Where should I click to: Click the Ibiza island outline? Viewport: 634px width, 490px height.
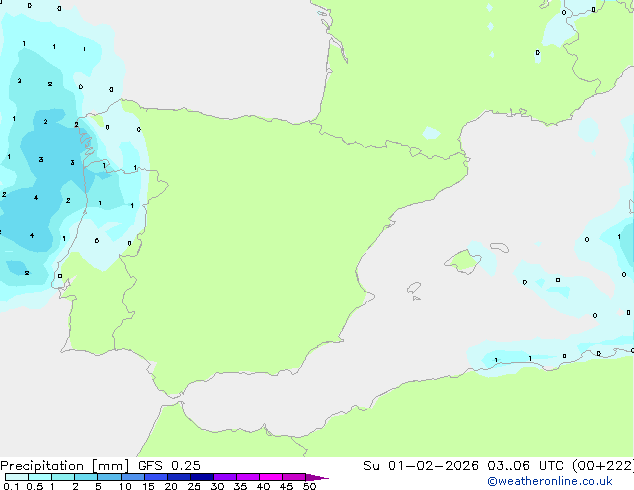coord(414,288)
